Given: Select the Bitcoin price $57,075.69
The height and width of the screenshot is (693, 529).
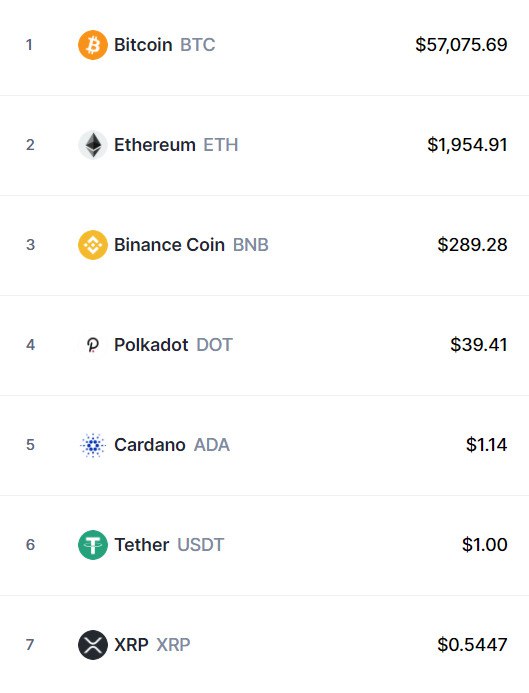Looking at the screenshot, I should [x=461, y=45].
